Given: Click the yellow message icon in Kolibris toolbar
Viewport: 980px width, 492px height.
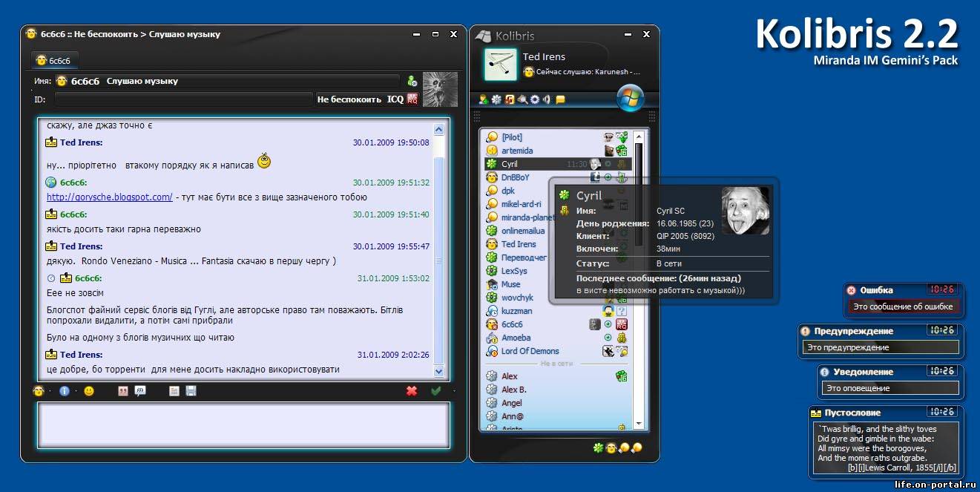Looking at the screenshot, I should [561, 99].
